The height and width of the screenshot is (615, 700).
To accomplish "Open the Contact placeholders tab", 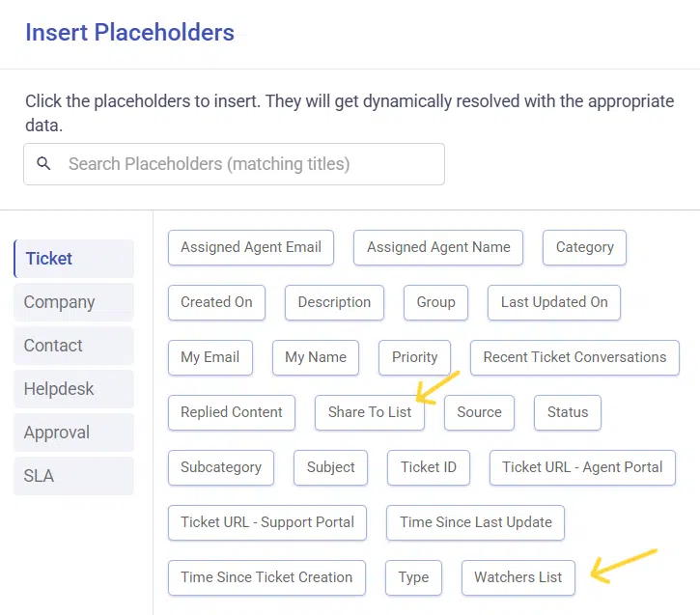I will (74, 346).
